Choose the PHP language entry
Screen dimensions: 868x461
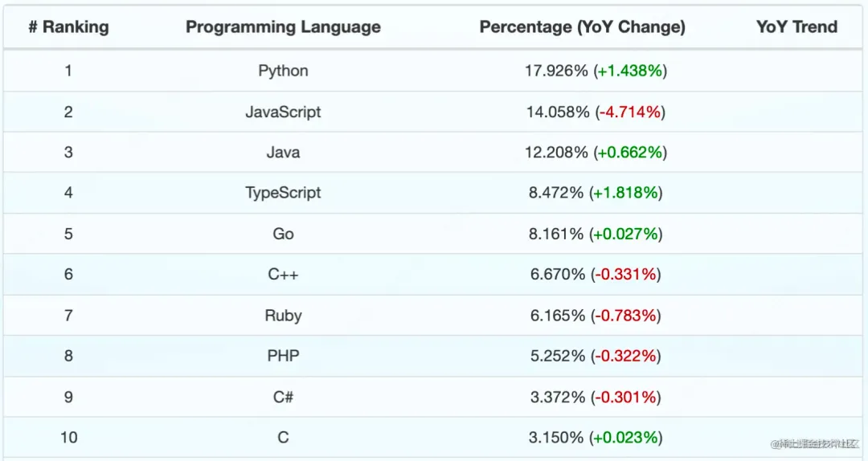(283, 356)
